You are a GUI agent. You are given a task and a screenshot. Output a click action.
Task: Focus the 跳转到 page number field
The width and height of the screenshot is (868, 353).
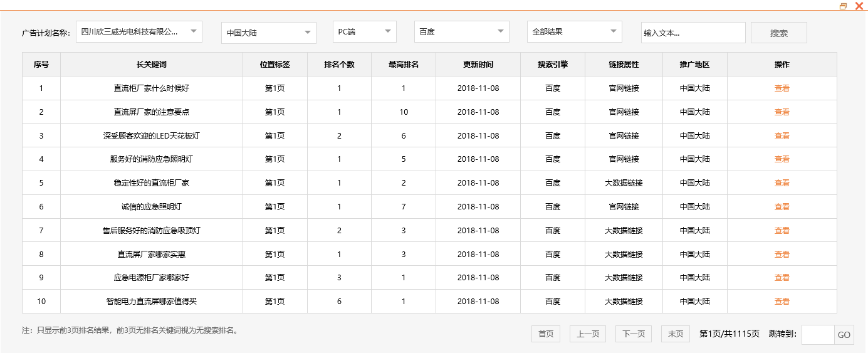click(818, 335)
